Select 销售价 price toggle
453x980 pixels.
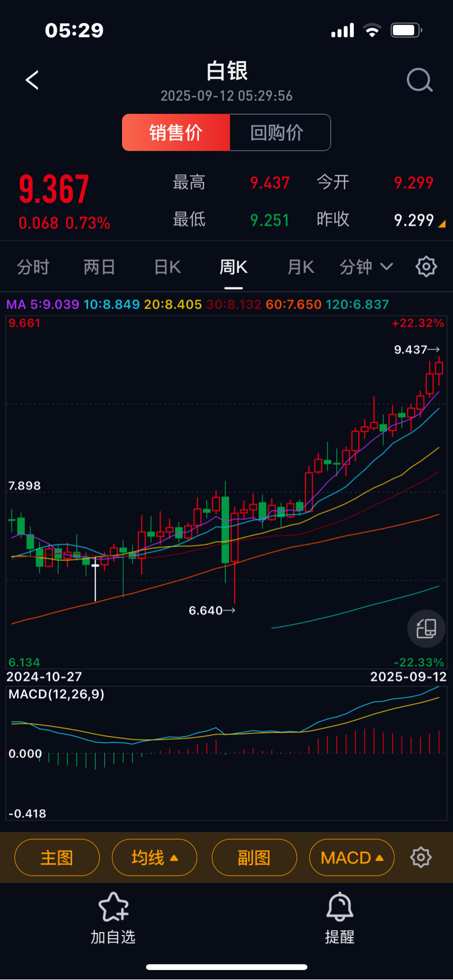click(176, 133)
